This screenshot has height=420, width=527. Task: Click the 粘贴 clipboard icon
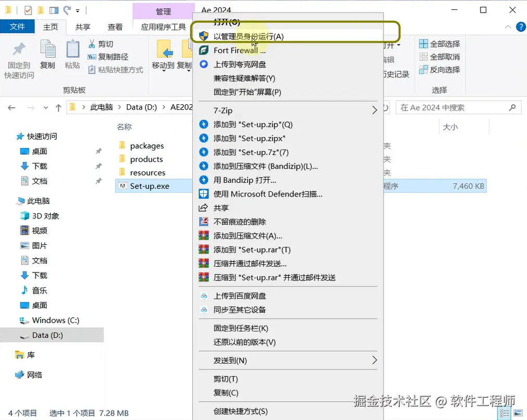click(x=72, y=48)
